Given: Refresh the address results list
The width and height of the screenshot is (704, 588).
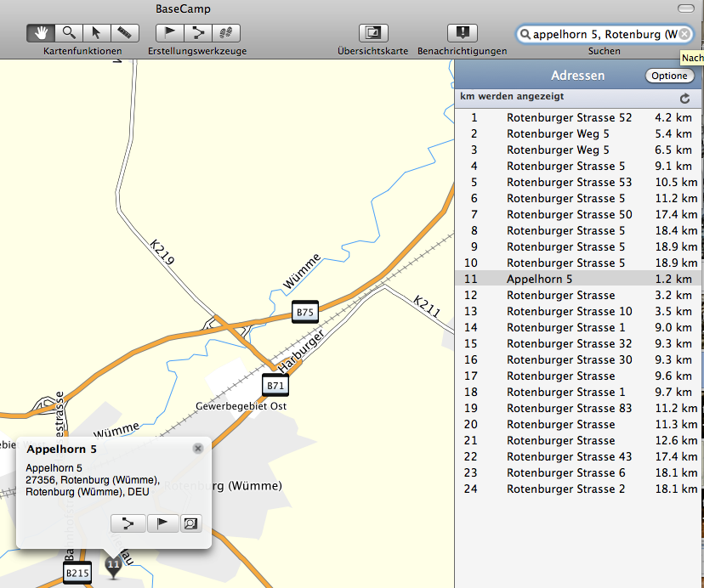Looking at the screenshot, I should [684, 99].
